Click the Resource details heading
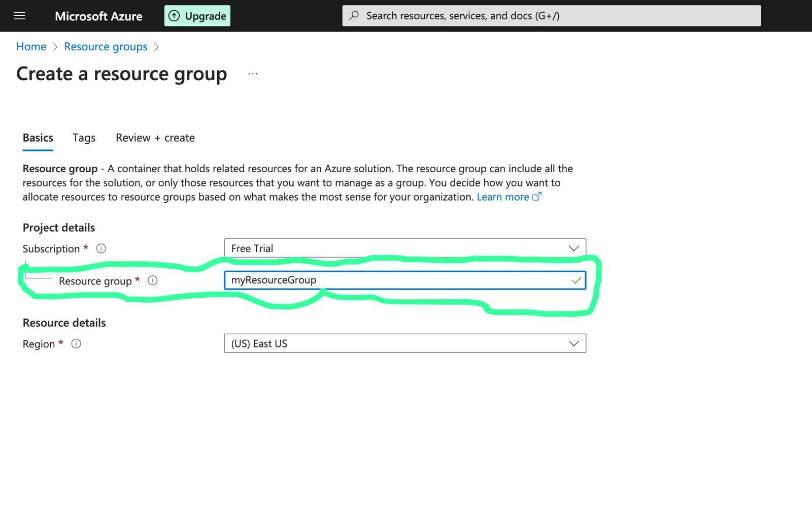812x511 pixels. click(64, 323)
